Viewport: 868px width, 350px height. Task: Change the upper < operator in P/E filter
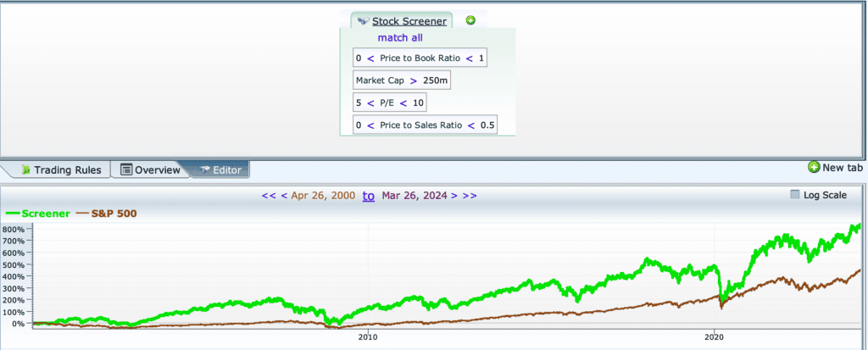(403, 103)
